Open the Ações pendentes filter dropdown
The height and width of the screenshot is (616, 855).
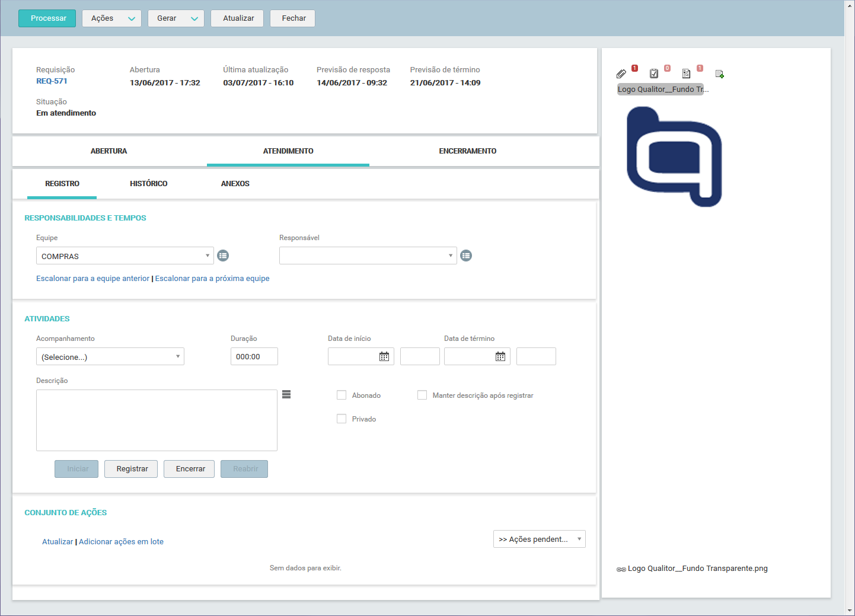(x=540, y=539)
